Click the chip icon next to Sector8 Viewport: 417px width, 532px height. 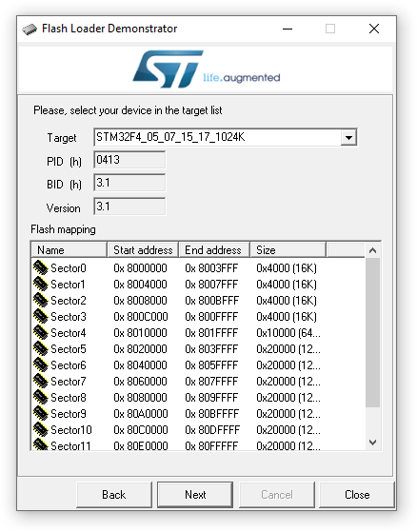tap(40, 397)
